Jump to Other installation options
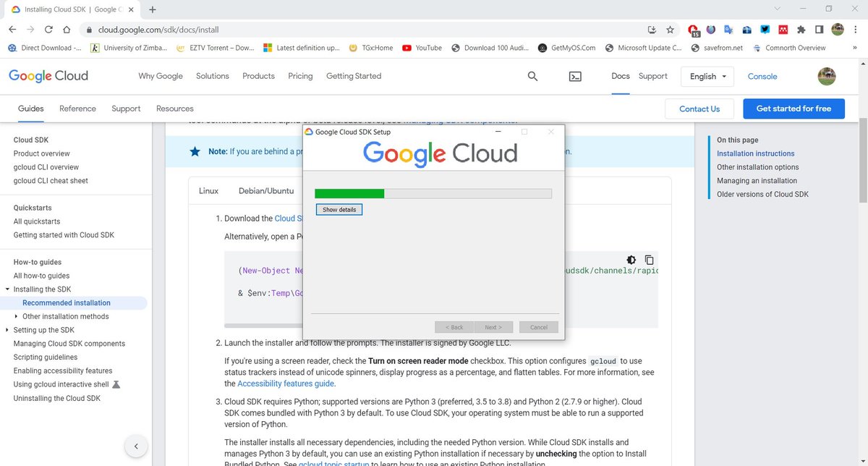Image resolution: width=868 pixels, height=466 pixels. [x=758, y=167]
